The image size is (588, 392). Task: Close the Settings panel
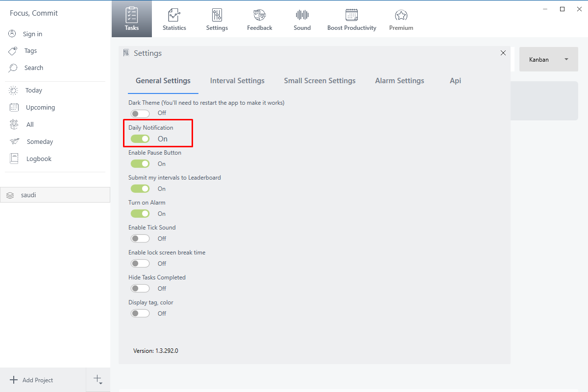pos(503,53)
